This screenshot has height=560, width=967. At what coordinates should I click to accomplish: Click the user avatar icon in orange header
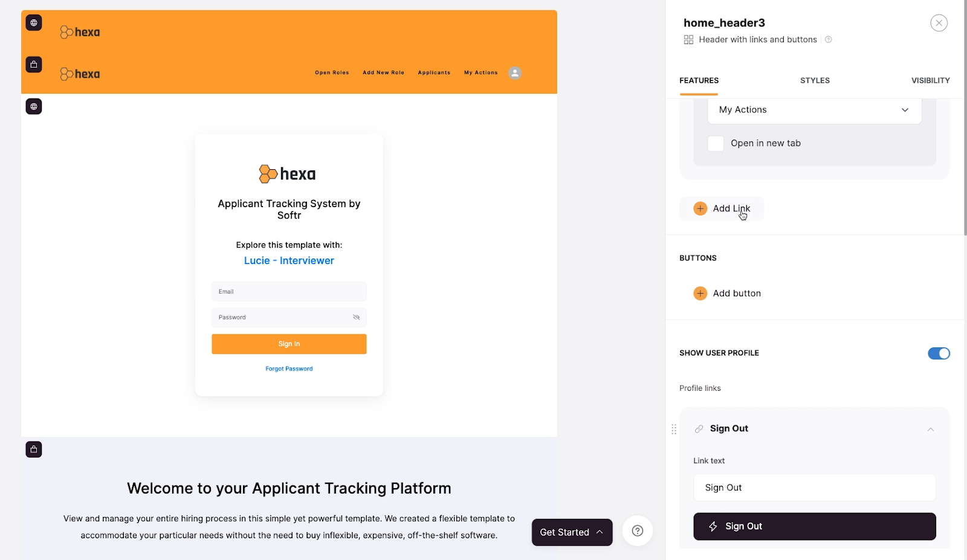coord(515,72)
